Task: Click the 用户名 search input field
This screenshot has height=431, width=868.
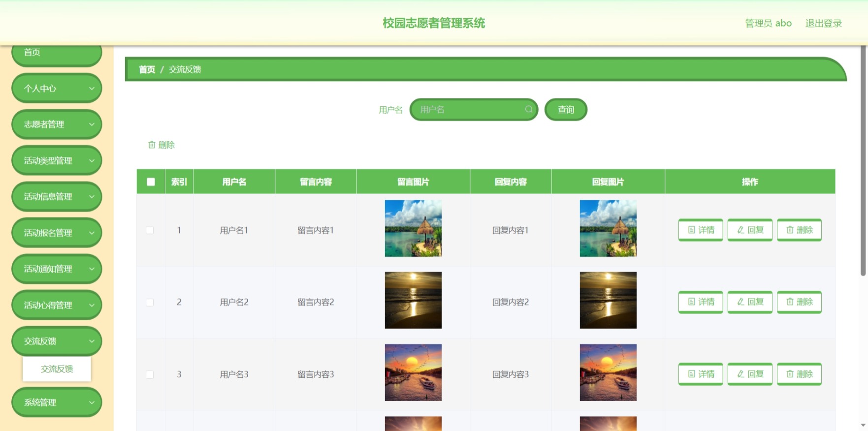Action: (474, 109)
